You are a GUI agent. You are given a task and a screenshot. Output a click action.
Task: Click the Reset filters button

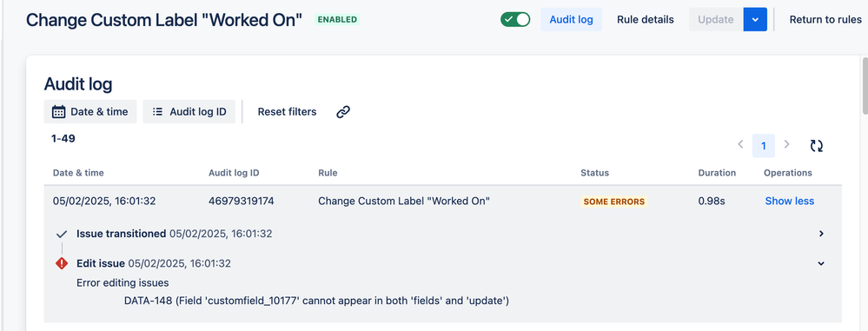point(288,112)
